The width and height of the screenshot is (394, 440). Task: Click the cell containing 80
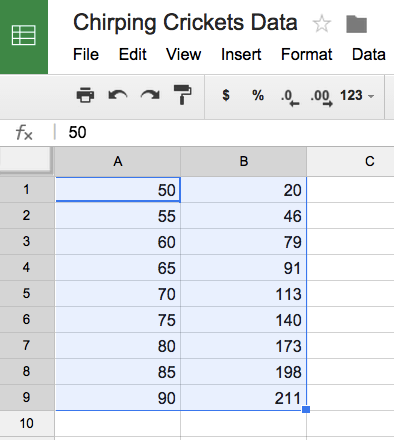coord(118,346)
